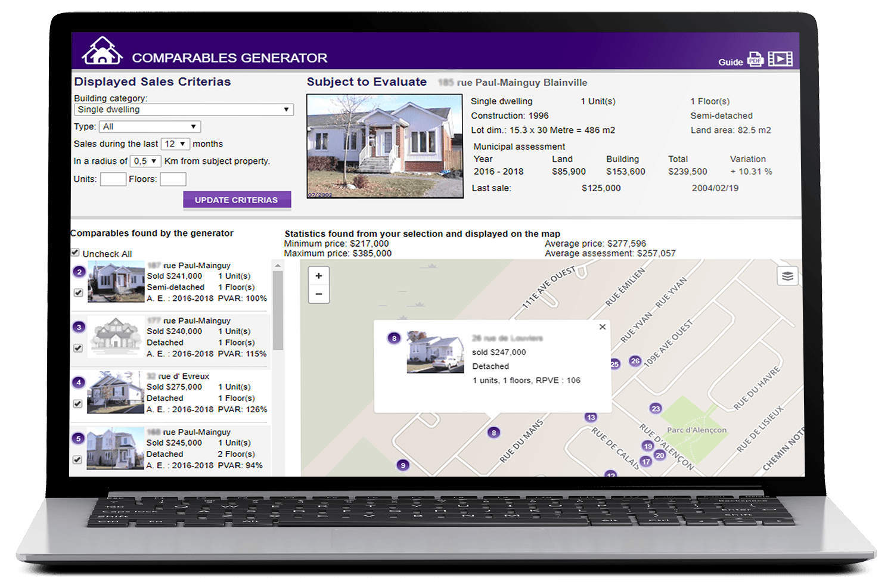Open the PDF guide icon
Screen dimensions: 894x588
pos(755,59)
